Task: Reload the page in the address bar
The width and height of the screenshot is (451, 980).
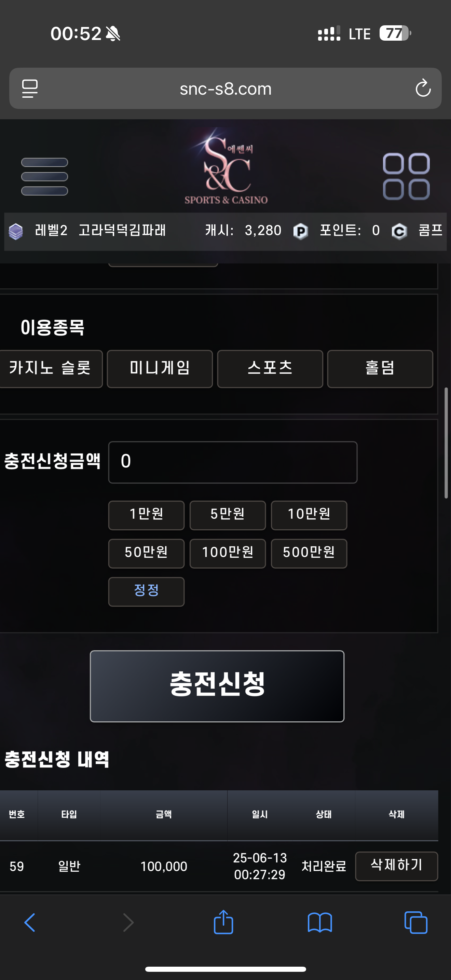Action: coord(423,88)
